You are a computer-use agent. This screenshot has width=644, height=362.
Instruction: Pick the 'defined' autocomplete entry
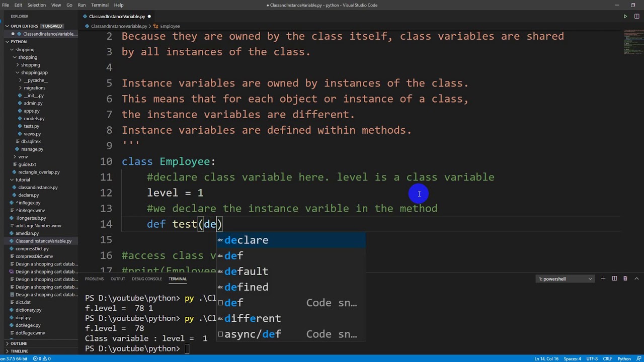(291, 287)
